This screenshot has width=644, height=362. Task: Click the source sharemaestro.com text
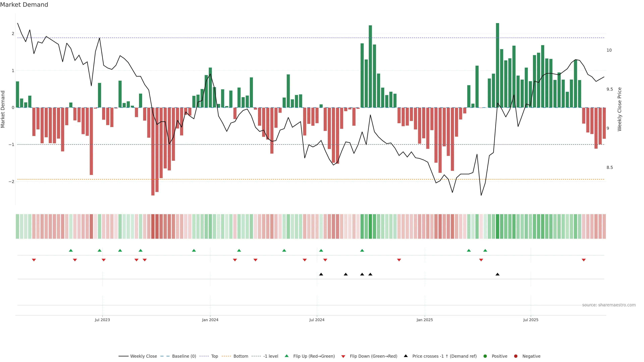pos(609,305)
